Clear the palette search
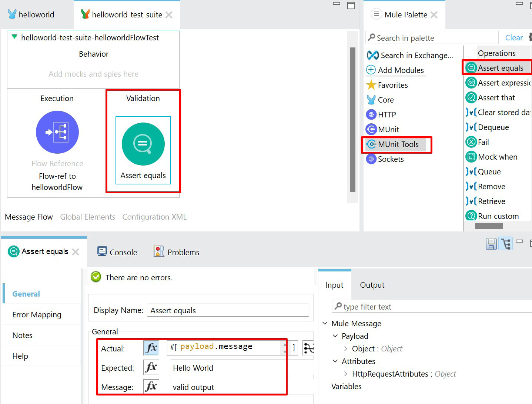 pyautogui.click(x=514, y=38)
